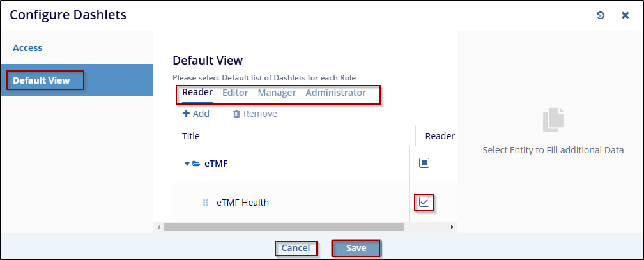
Task: Toggle the eTMF group Reader checkbox
Action: coord(424,163)
